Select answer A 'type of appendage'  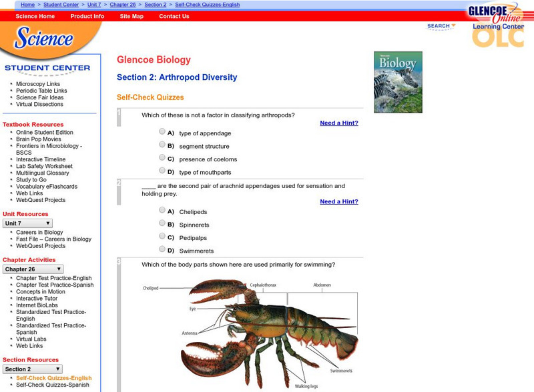pyautogui.click(x=162, y=131)
